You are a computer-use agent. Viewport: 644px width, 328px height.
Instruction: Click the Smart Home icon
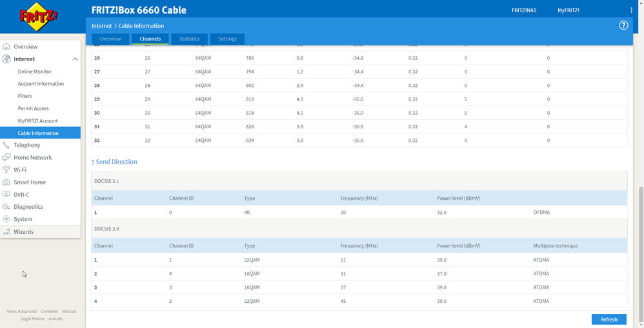coord(6,182)
